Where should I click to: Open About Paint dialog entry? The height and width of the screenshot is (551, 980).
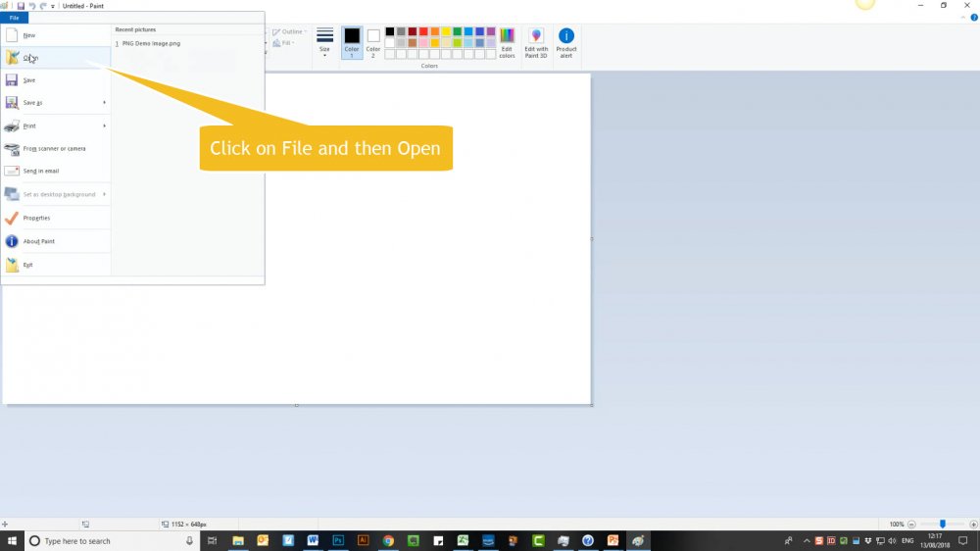click(x=56, y=241)
